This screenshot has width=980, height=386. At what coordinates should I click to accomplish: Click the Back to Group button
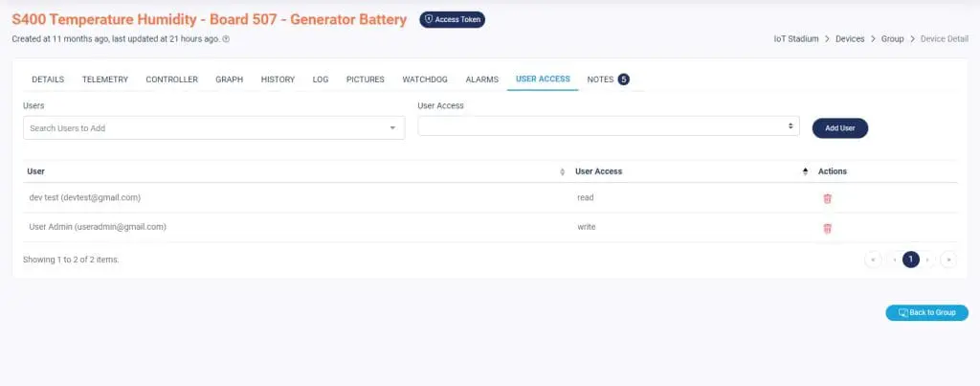tap(926, 313)
